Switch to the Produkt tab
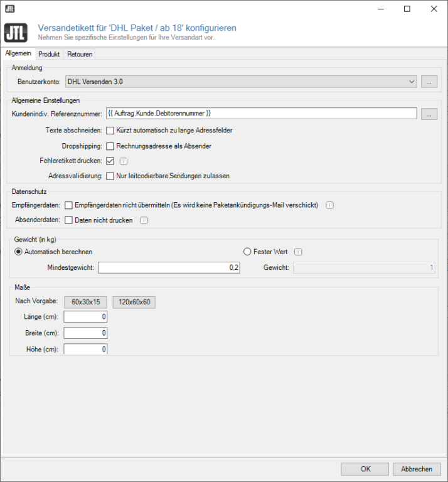 [x=49, y=55]
